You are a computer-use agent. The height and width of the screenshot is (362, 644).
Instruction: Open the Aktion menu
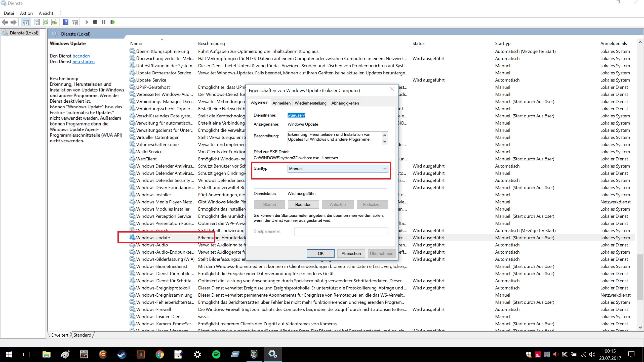26,13
